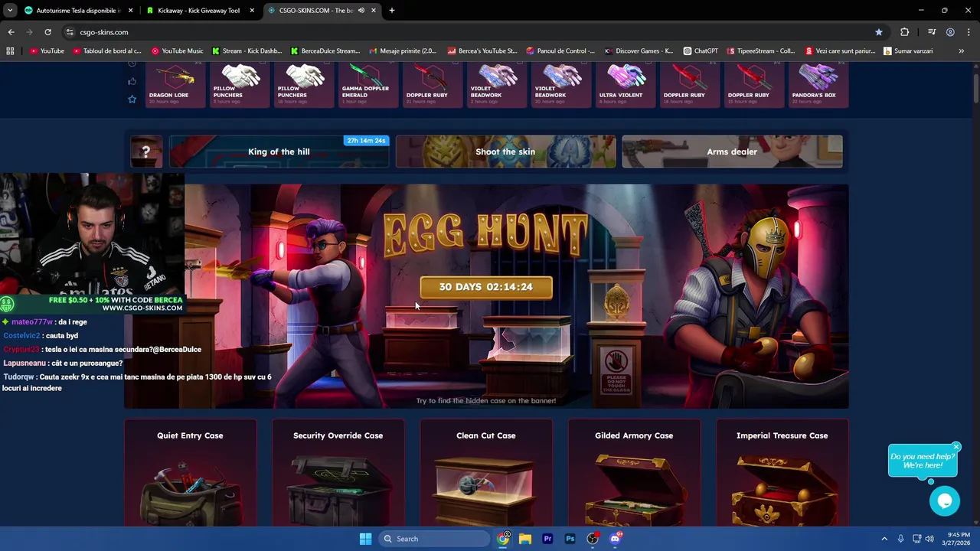This screenshot has width=980, height=551.
Task: Click the microphone icon in system tray
Action: click(x=901, y=539)
